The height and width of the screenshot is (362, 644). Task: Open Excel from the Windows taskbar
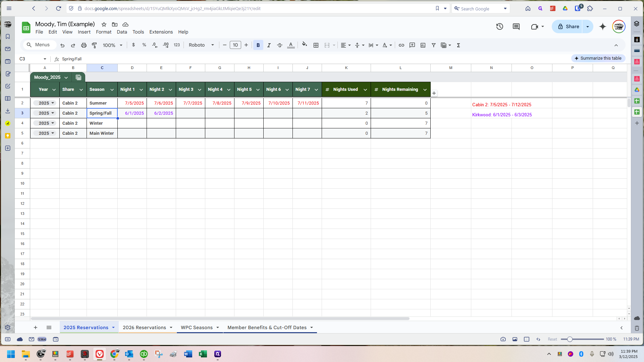[x=203, y=354]
